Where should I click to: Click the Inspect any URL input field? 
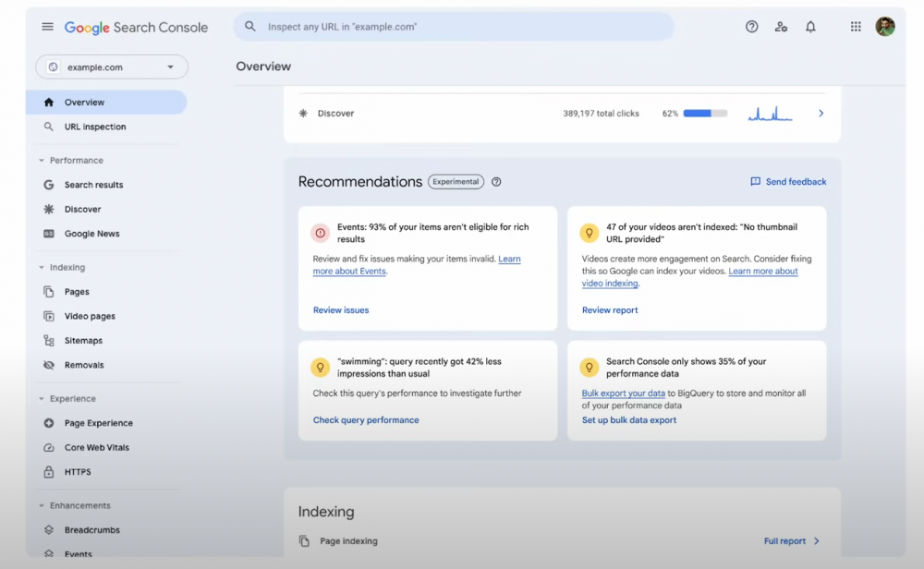(x=454, y=27)
